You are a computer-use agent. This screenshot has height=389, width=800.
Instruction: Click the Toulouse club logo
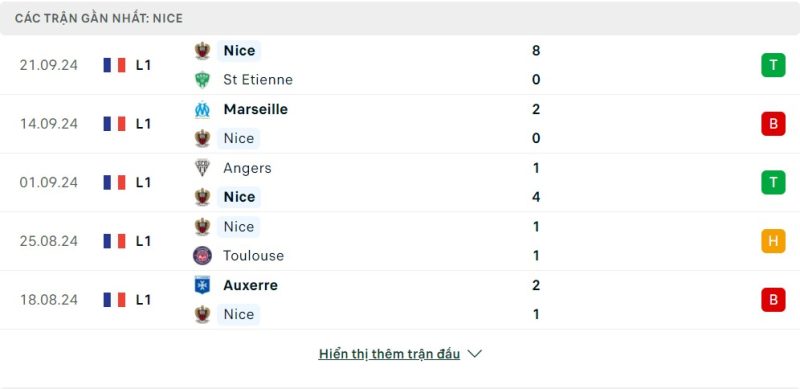[203, 255]
